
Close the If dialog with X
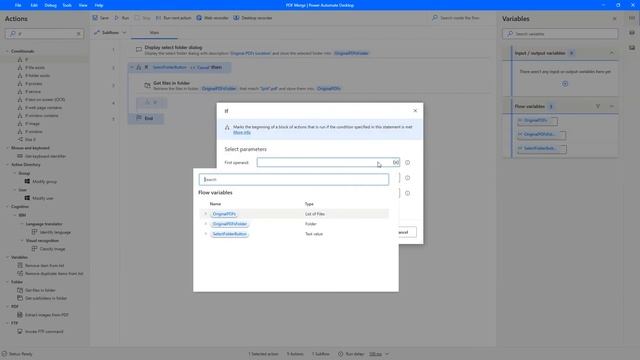point(415,111)
